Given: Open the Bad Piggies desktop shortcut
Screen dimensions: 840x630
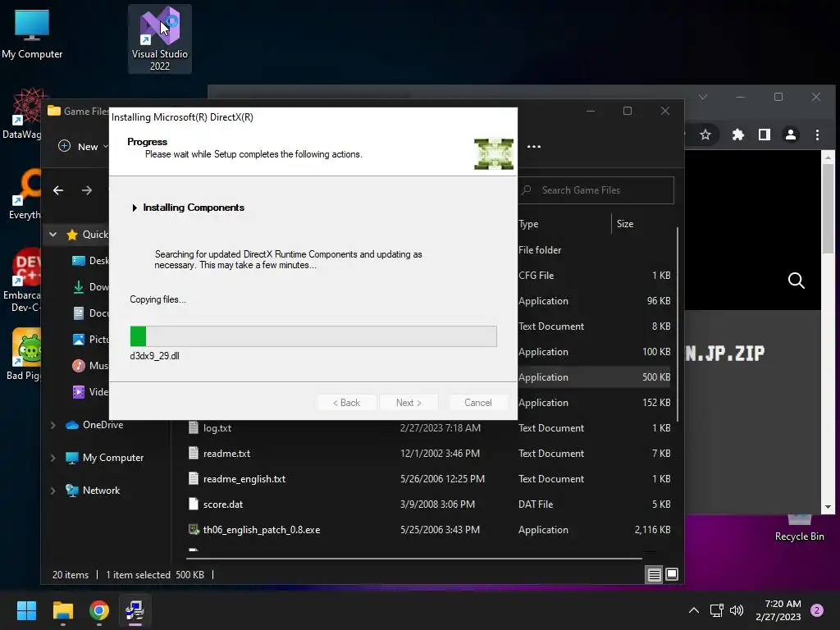Looking at the screenshot, I should (23, 354).
